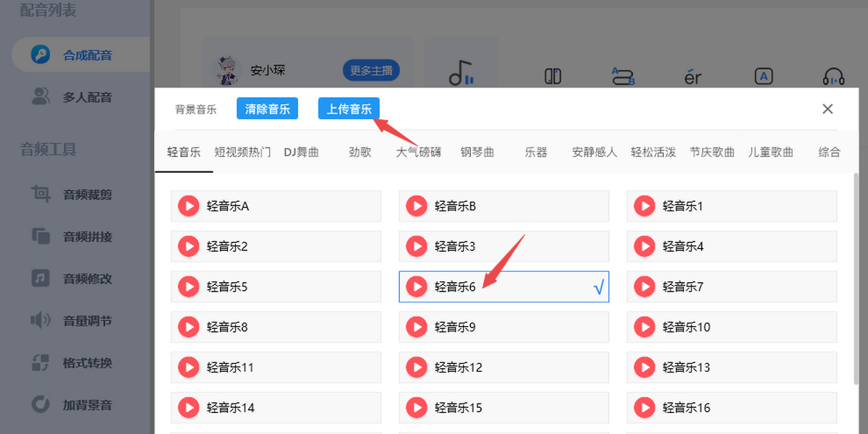Play the 轻音乐A preview
The image size is (868, 434).
188,206
